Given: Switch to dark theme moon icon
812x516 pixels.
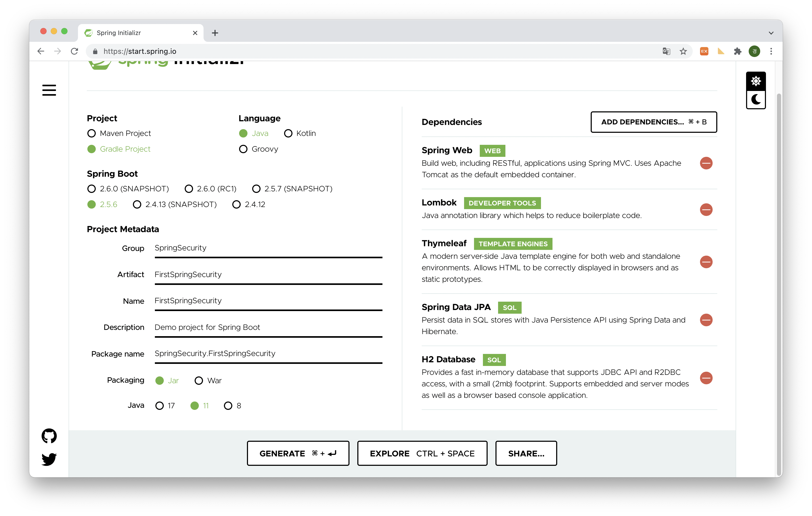Looking at the screenshot, I should (x=756, y=100).
